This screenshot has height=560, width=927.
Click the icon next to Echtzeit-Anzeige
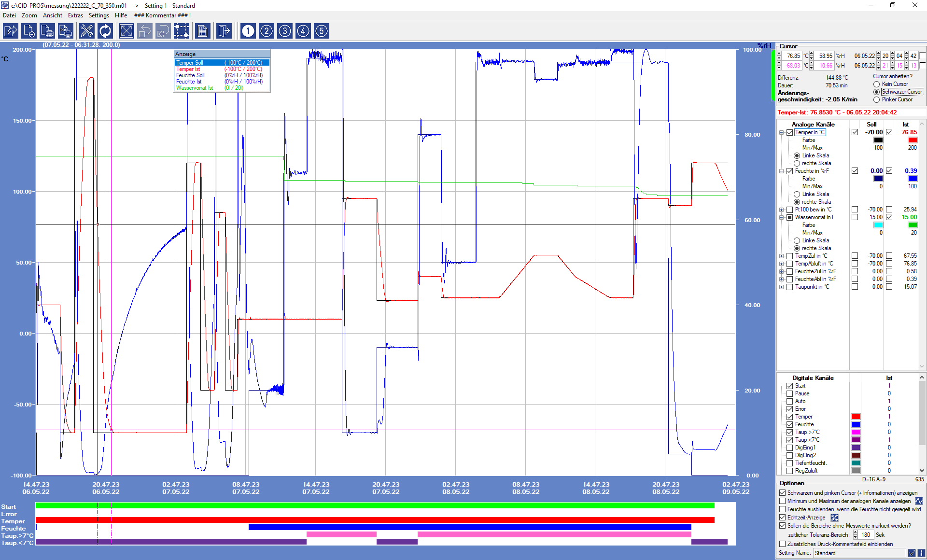tap(834, 518)
